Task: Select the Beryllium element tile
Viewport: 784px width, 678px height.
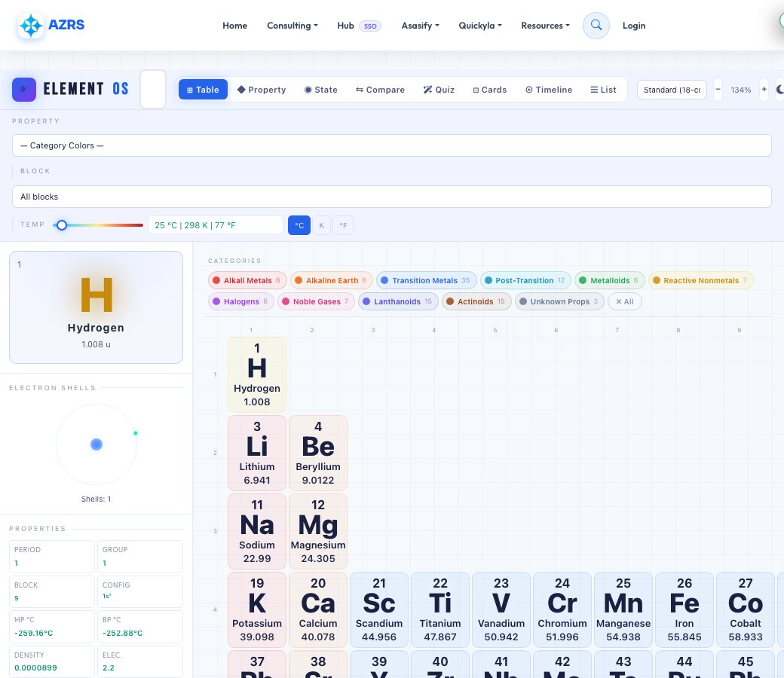Action: 318,454
